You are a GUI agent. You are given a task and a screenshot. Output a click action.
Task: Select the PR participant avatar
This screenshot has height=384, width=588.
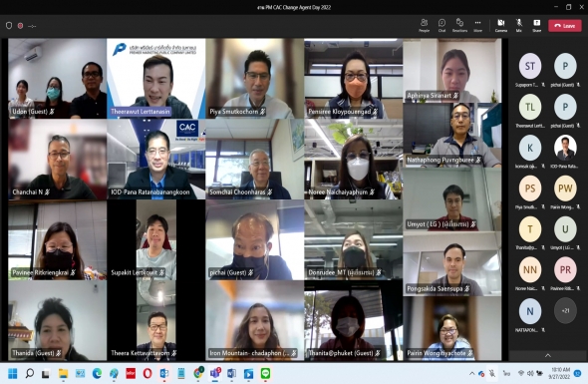(565, 270)
